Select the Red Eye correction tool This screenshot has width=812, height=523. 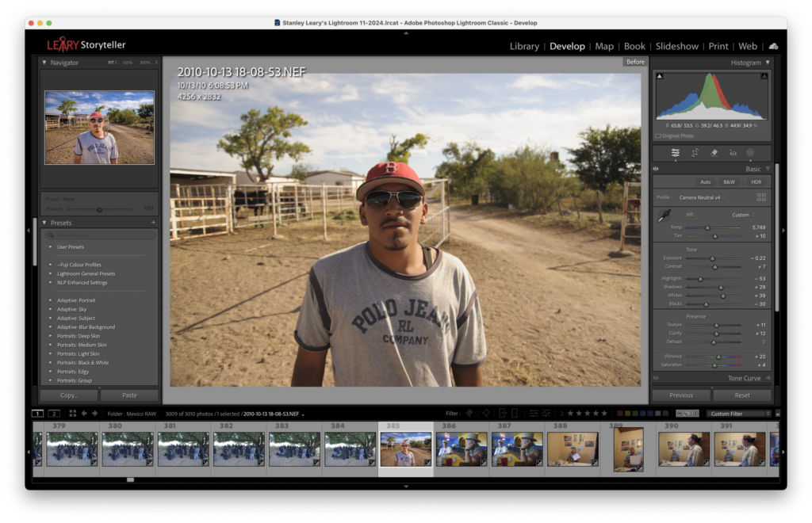(733, 153)
